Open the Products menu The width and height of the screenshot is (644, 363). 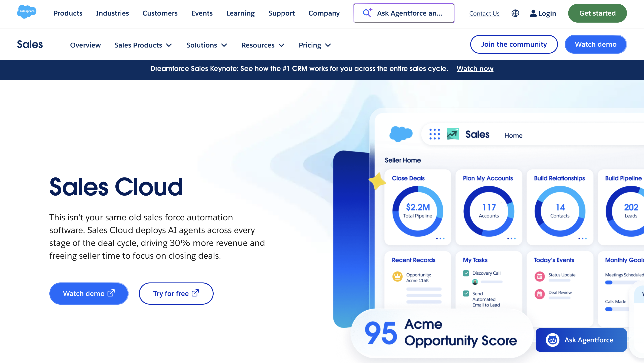click(68, 13)
